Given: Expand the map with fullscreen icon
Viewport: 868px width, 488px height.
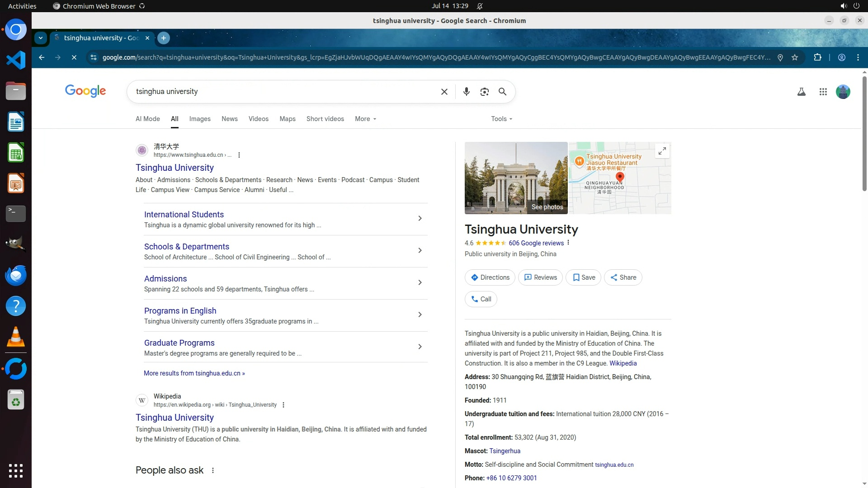Looking at the screenshot, I should tap(662, 151).
